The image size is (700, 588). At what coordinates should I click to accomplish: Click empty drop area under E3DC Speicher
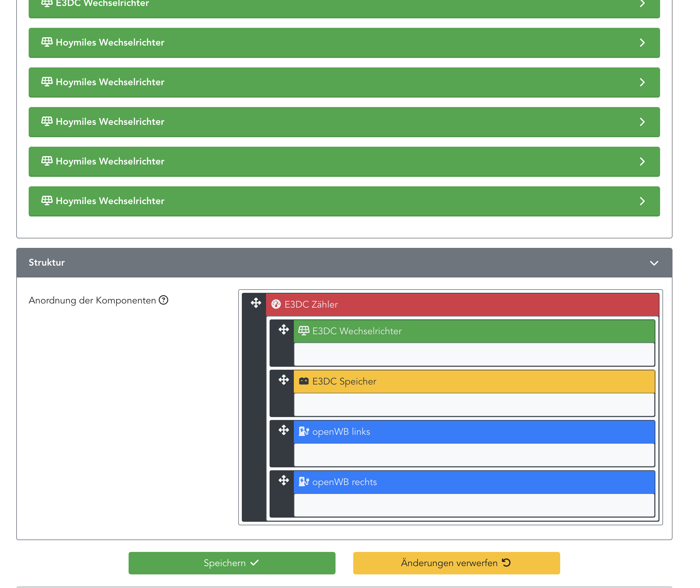pos(474,405)
